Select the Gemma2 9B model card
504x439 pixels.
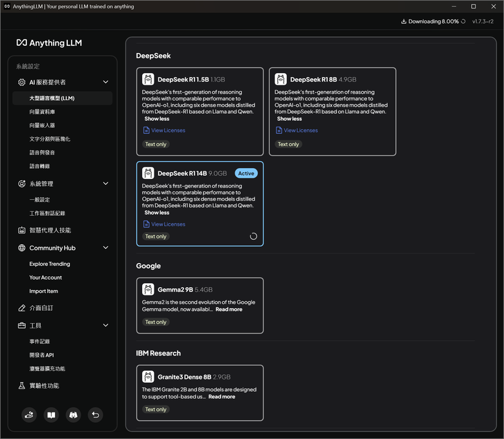[200, 306]
